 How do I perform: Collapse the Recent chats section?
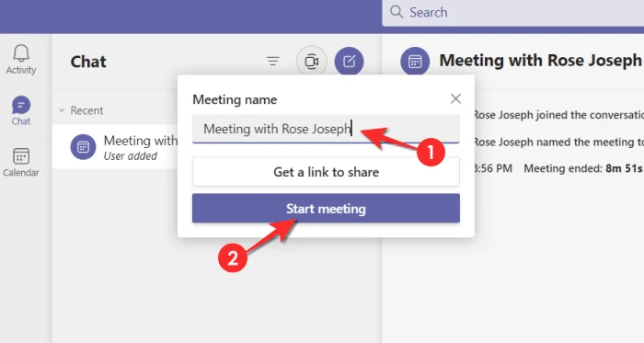pyautogui.click(x=62, y=110)
